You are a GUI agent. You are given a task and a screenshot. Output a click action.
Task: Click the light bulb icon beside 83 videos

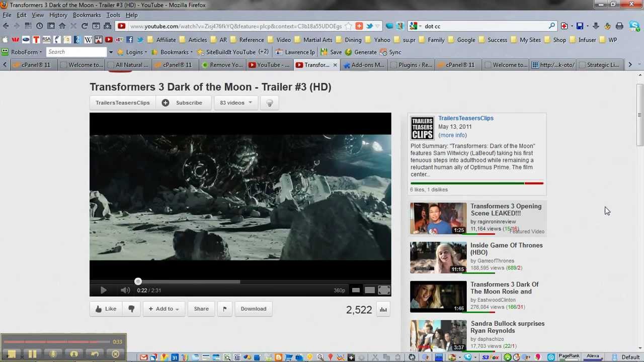[x=270, y=103]
